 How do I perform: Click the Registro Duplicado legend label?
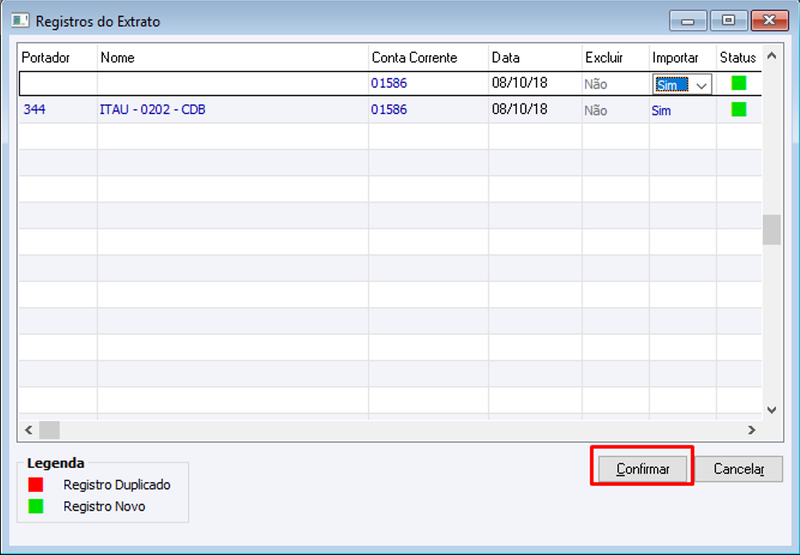117,485
